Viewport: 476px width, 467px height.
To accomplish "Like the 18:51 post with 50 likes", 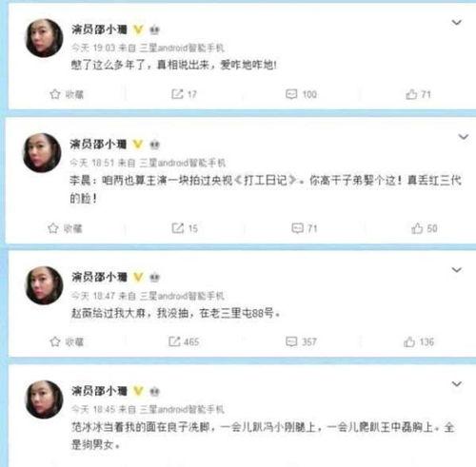I will [425, 228].
